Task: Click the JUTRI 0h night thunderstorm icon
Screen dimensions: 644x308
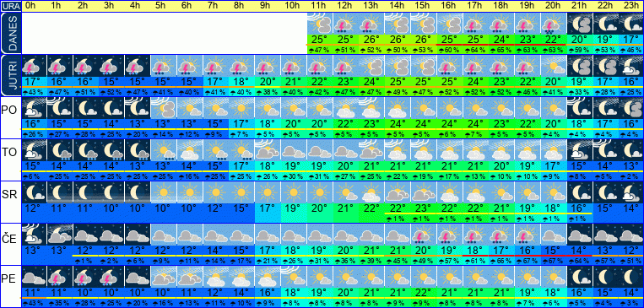Action: click(x=34, y=66)
